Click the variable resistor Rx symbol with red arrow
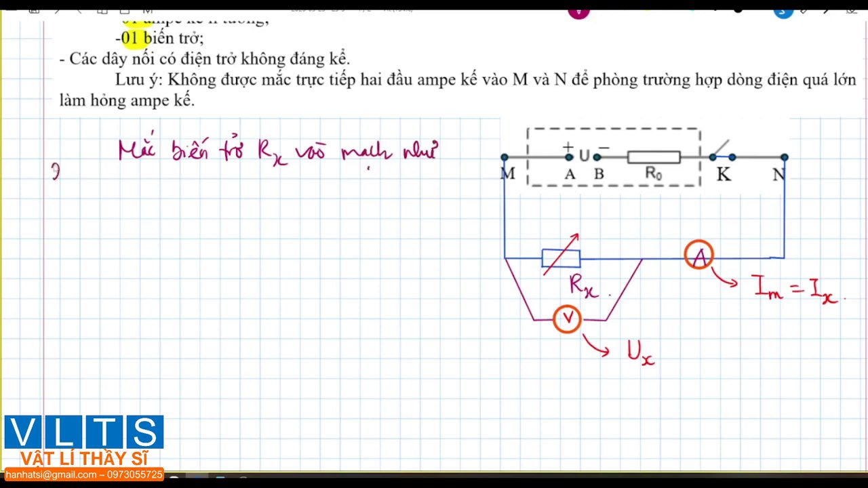 coord(561,258)
